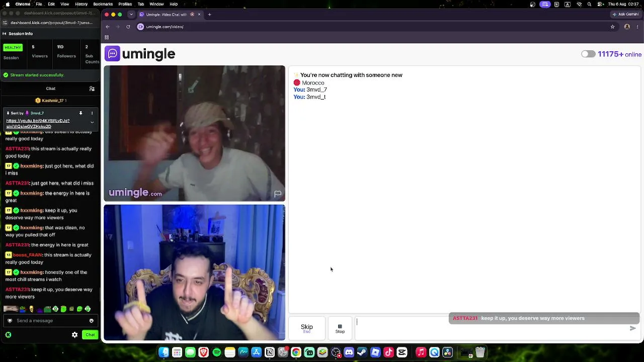The height and width of the screenshot is (362, 644).
Task: Click the '11175+ online' counter
Action: point(619,54)
